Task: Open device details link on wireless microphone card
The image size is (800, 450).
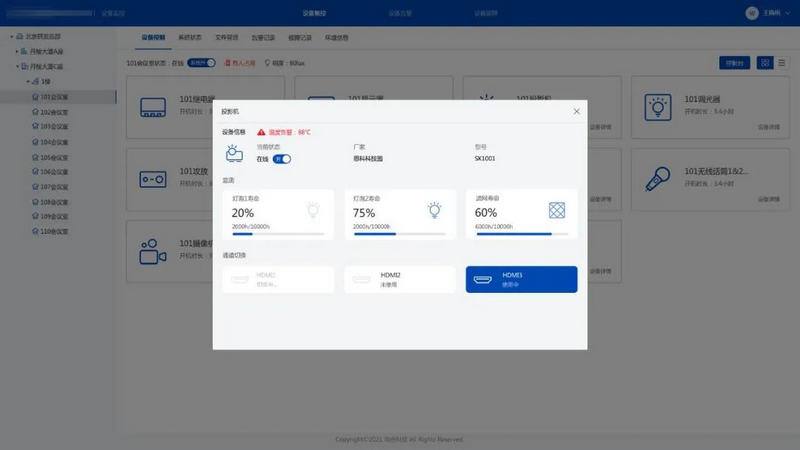Action: pyautogui.click(x=769, y=199)
